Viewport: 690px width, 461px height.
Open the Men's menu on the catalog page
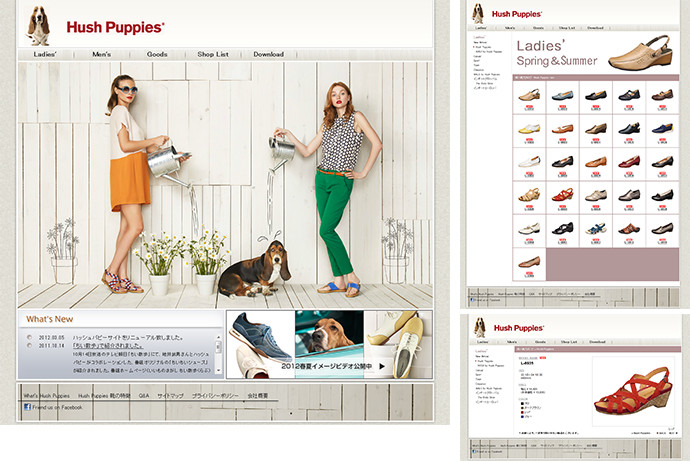click(x=510, y=28)
